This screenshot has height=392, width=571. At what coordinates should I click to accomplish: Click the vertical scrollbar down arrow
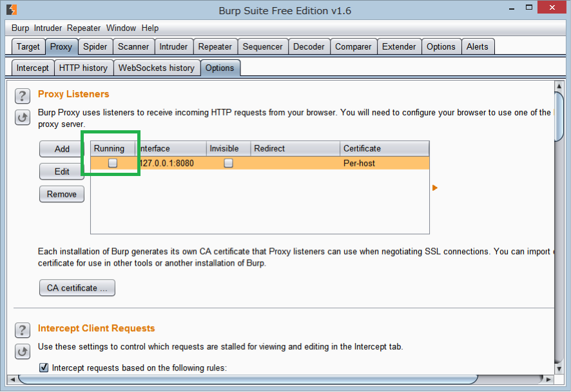[x=559, y=369]
